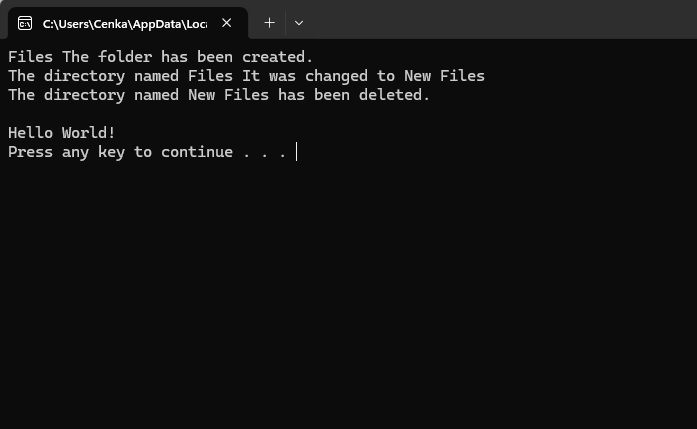Expand the new tab profile dropdown chevron
This screenshot has width=697, height=429.
[299, 23]
